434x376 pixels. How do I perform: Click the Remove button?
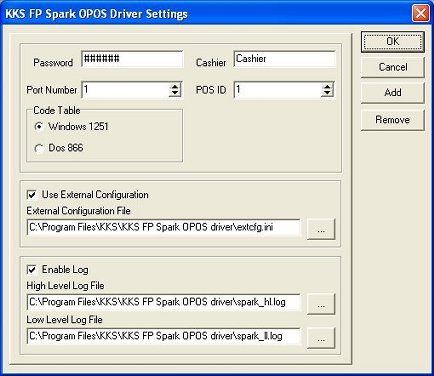coord(393,120)
